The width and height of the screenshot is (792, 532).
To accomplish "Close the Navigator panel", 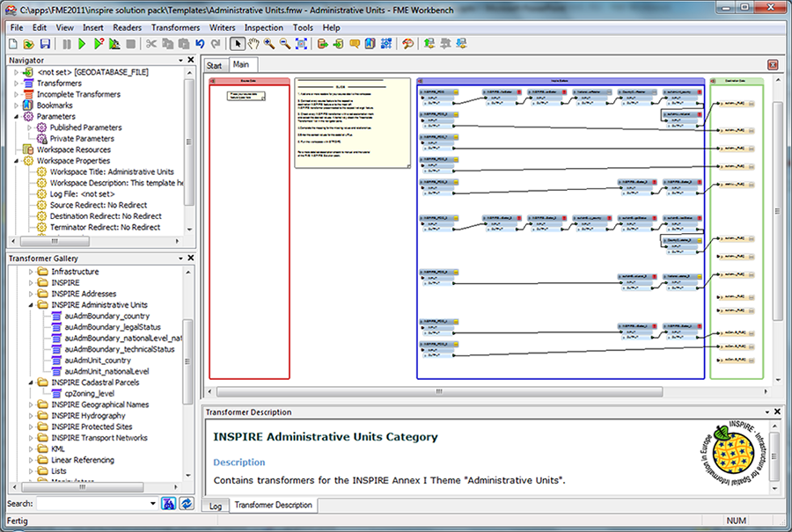I will point(191,60).
